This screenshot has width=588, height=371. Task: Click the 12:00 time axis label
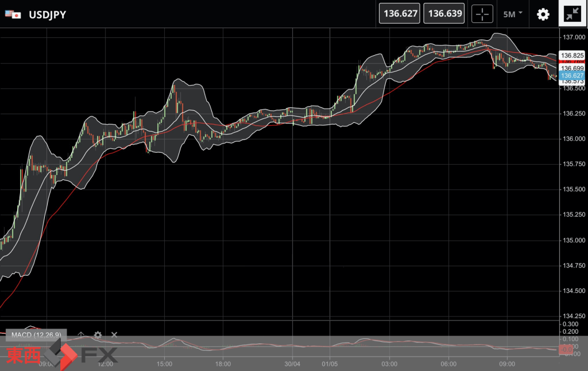pos(106,364)
